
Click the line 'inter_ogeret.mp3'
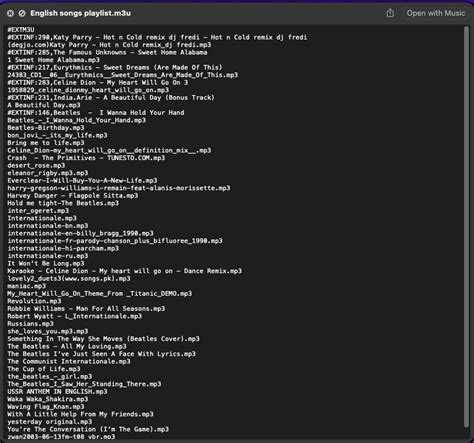38,211
